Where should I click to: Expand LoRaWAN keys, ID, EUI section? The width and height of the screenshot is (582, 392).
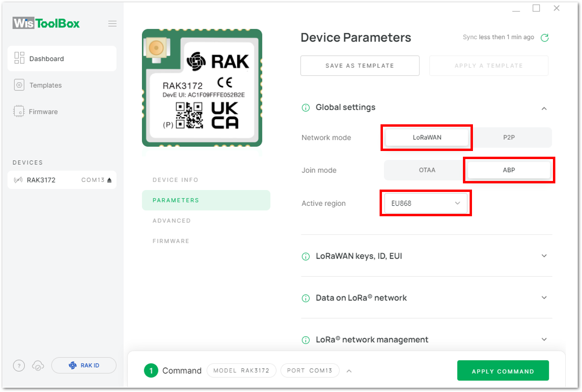[x=544, y=256]
